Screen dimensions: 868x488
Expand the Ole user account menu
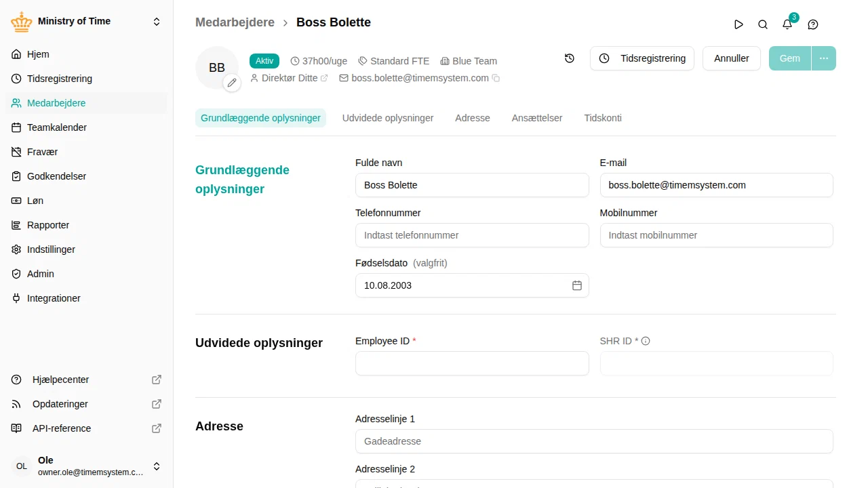[x=157, y=466]
